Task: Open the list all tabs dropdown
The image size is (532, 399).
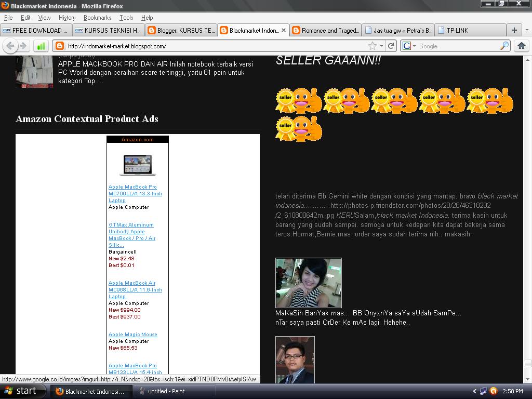Action: pyautogui.click(x=527, y=30)
